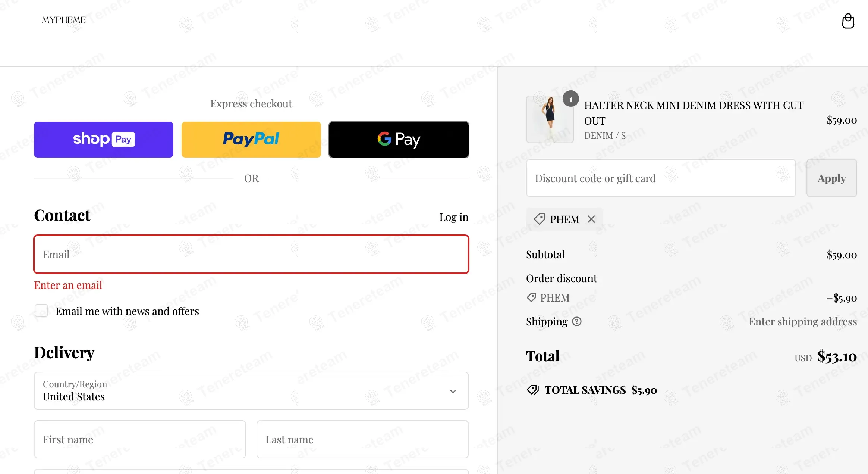Click the total savings tag icon
Viewport: 868px width, 474px height.
coord(533,390)
